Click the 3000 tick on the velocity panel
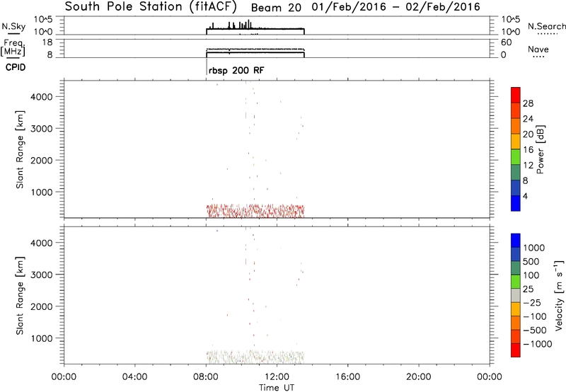This screenshot has height=392, width=566. 42,275
